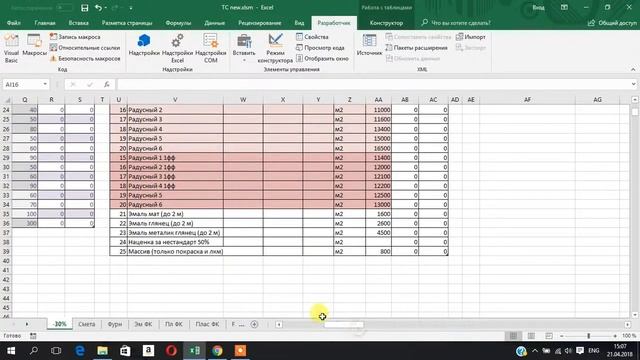Open the Надстройки store add-ins

[x=144, y=45]
